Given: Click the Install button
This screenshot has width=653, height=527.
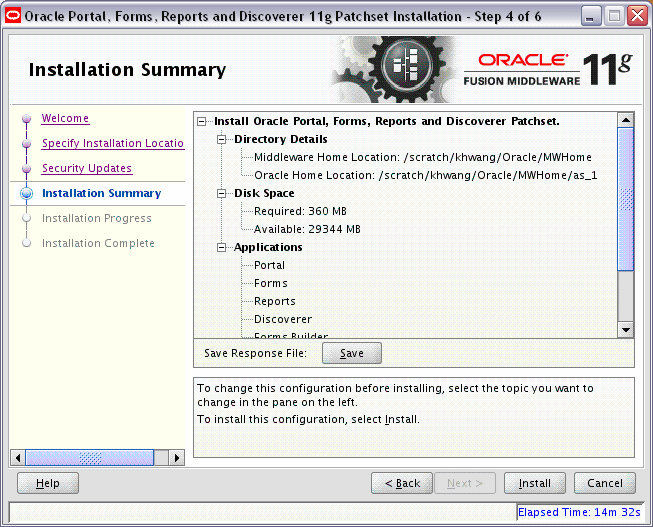Looking at the screenshot, I should coord(535,483).
